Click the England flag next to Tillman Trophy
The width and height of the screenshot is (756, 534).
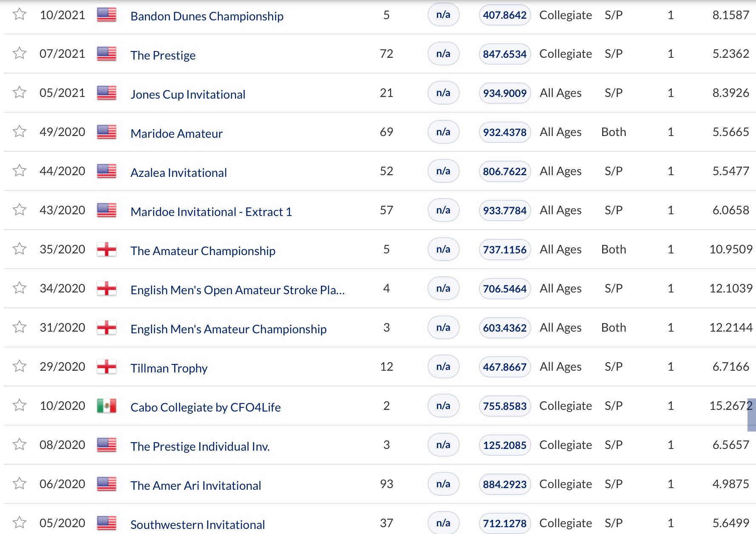click(x=107, y=367)
